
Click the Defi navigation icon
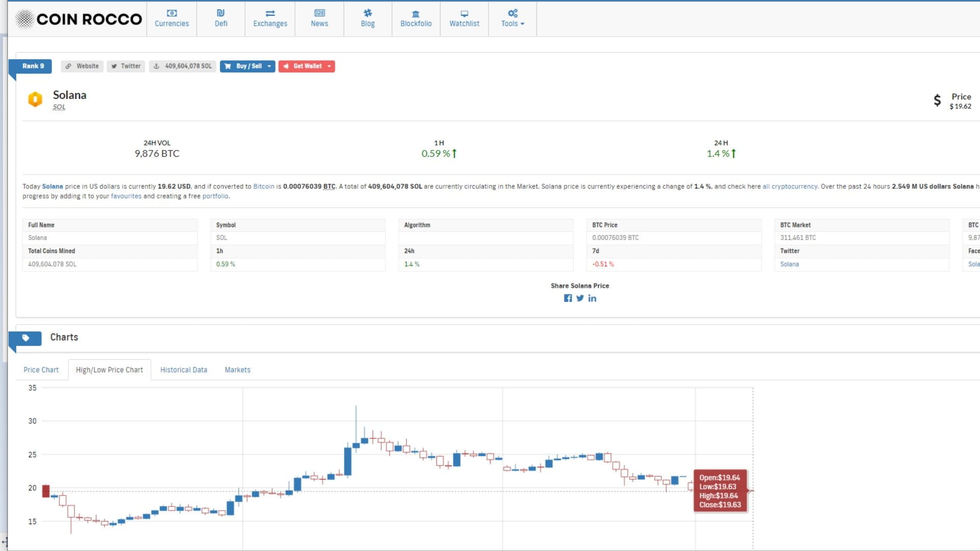[x=220, y=18]
